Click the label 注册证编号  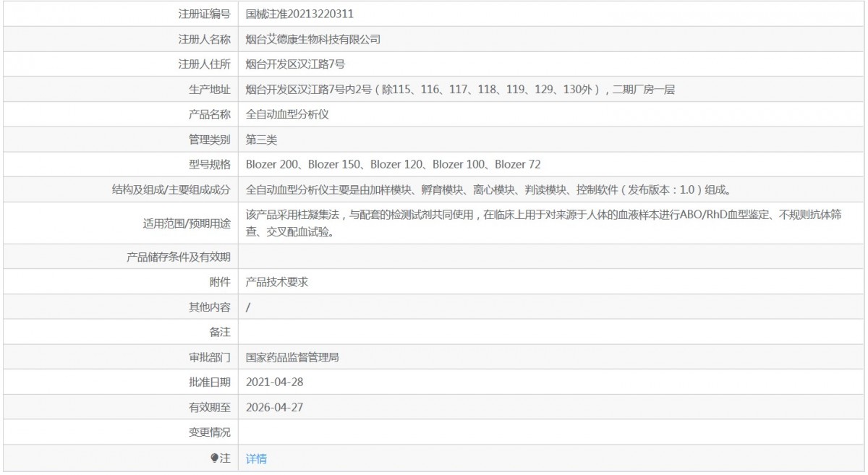point(205,14)
